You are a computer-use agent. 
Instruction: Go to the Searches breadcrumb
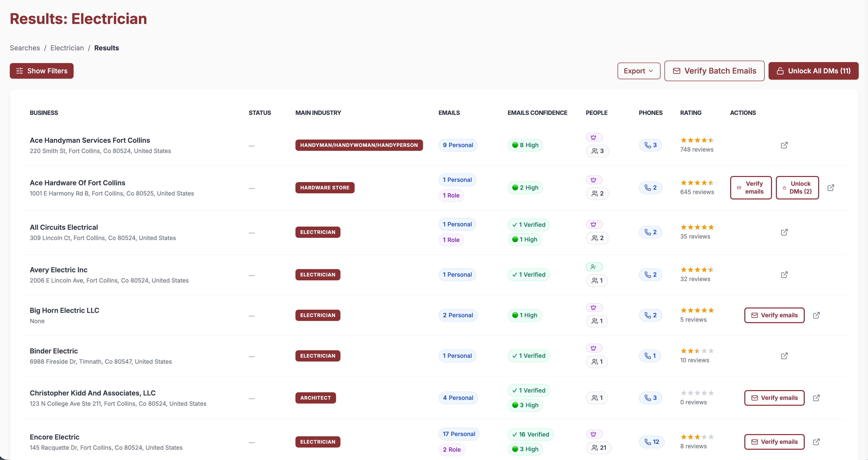25,48
